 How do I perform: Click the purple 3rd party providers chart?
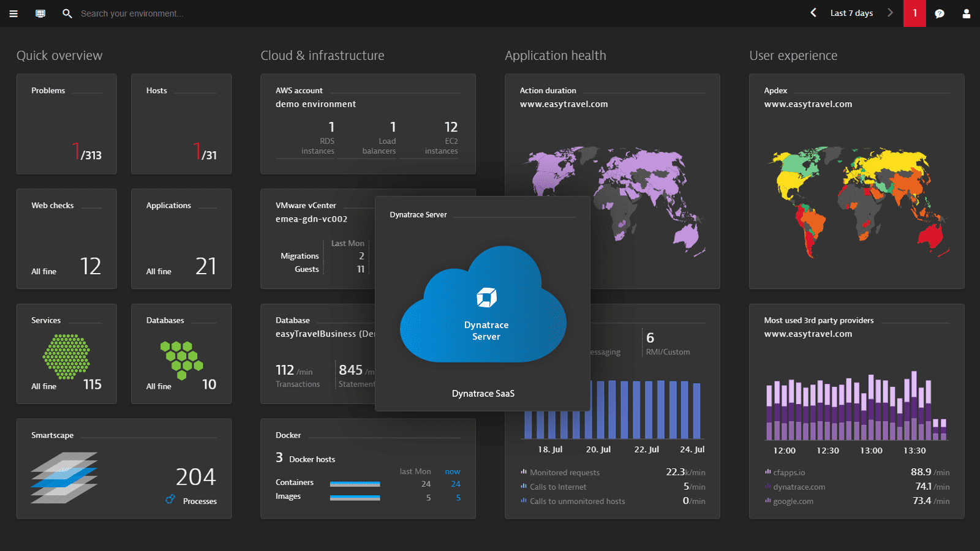coord(858,405)
